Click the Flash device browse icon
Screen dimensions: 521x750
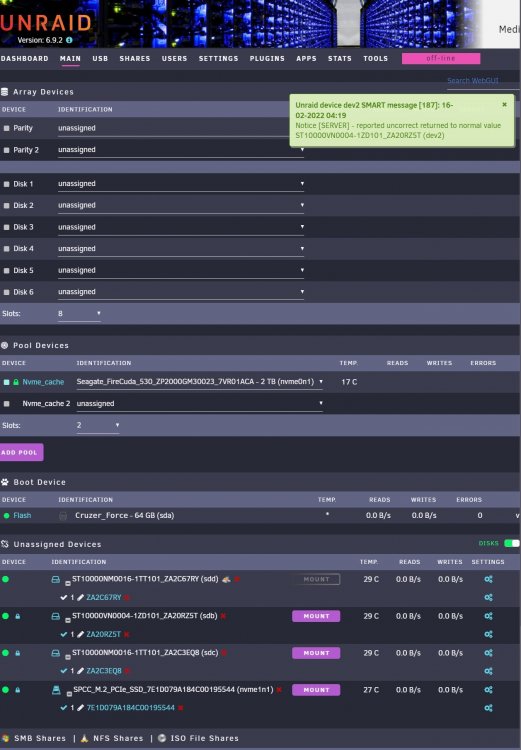(63, 516)
